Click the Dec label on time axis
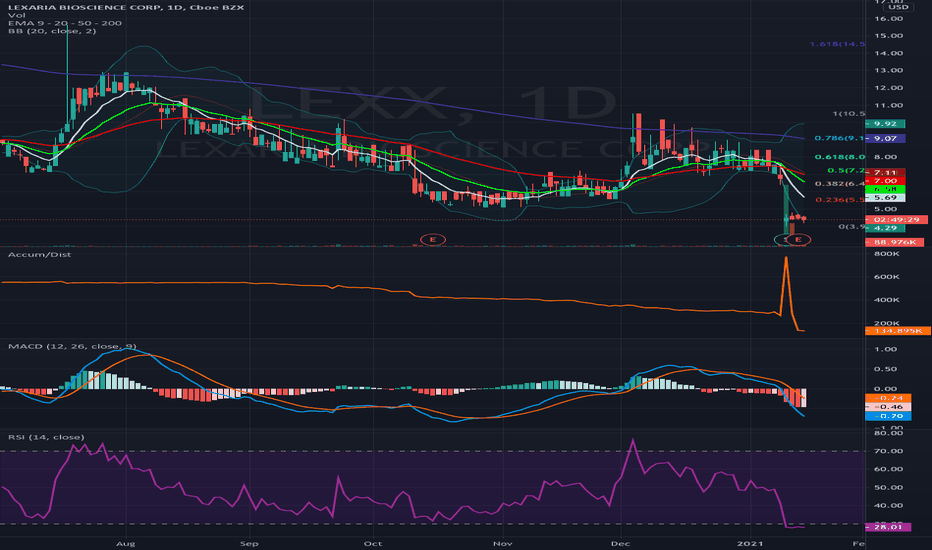The width and height of the screenshot is (932, 550). (621, 543)
